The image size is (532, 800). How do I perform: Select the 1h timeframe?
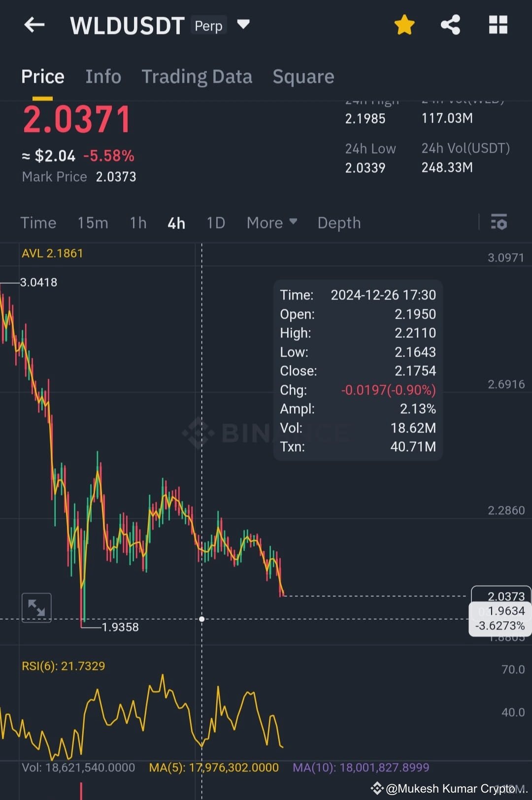138,223
